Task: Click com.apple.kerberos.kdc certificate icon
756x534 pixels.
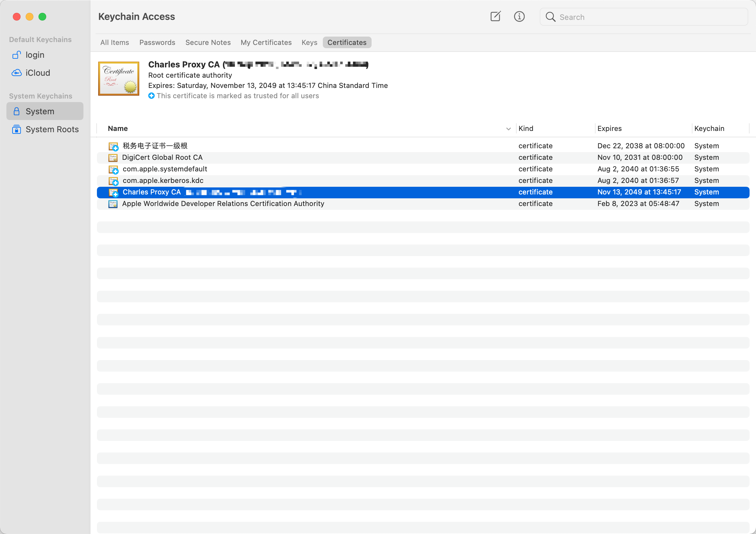Action: pos(113,181)
